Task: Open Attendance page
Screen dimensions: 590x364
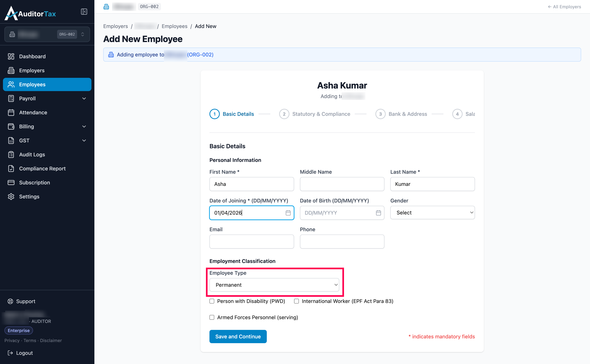Action: tap(47, 112)
